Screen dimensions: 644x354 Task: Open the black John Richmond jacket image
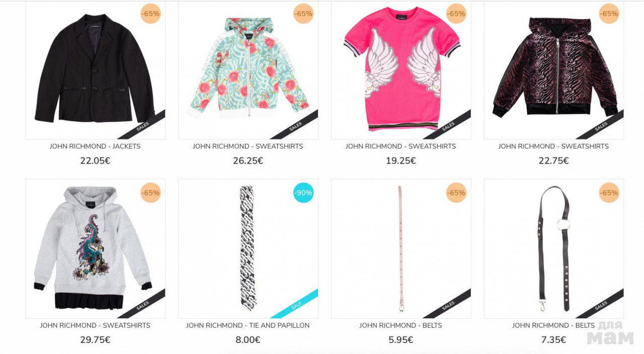pos(96,70)
